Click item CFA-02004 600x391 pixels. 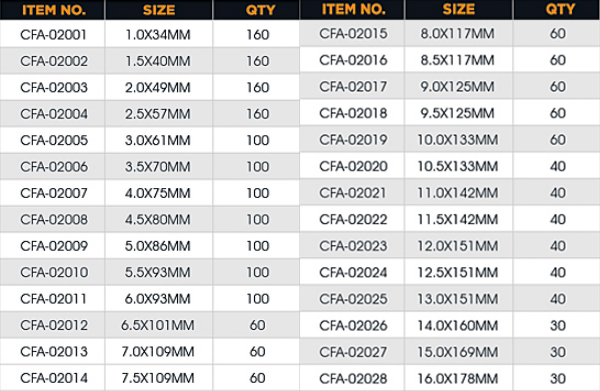[x=54, y=114]
